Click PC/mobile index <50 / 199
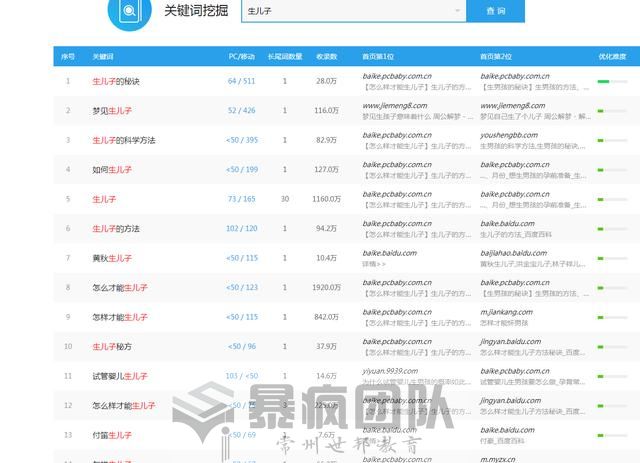 pos(242,169)
